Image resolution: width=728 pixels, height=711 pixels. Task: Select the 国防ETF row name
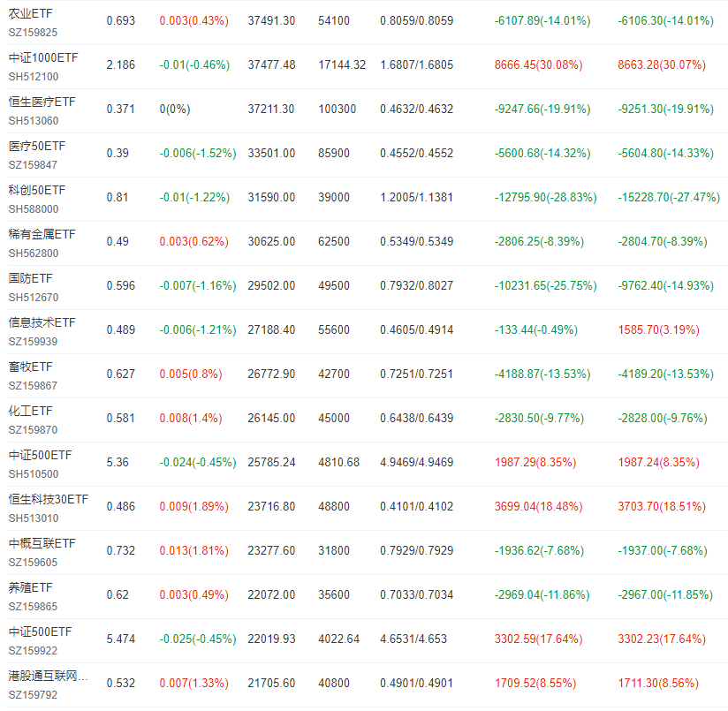tap(31, 278)
